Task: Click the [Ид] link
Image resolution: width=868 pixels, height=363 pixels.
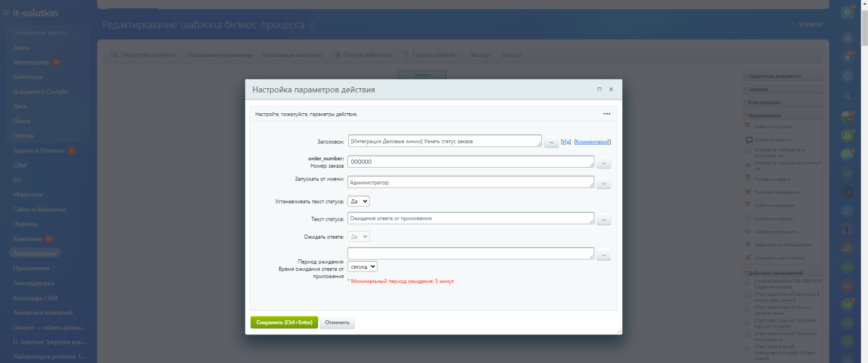Action: coord(566,142)
